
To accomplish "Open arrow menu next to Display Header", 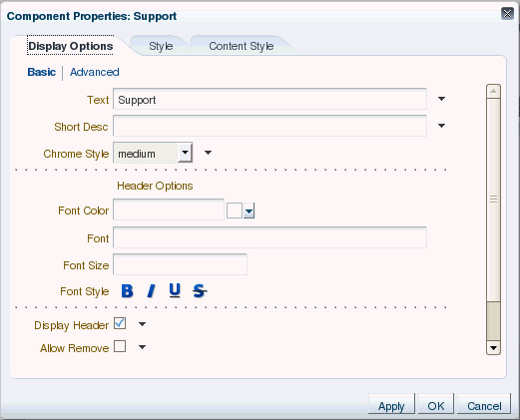I will pos(142,324).
